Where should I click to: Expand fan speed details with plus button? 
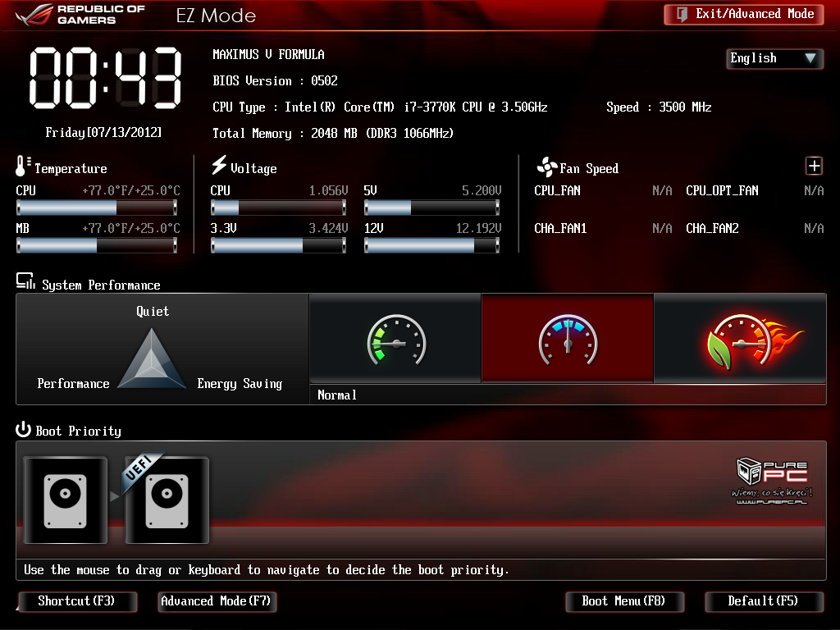pos(814,166)
